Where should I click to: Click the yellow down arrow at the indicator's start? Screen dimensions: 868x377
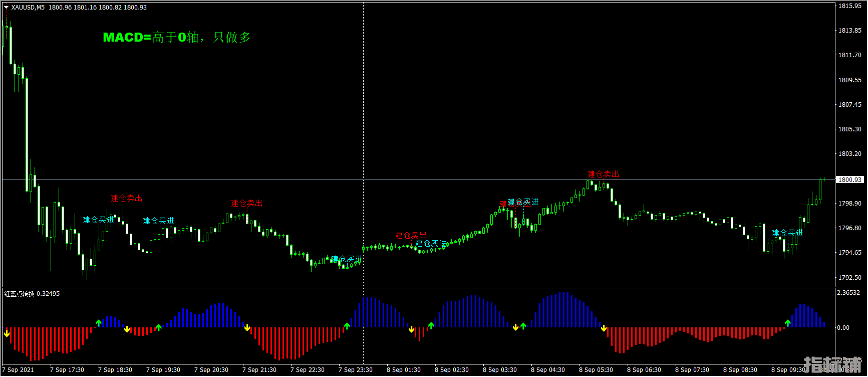click(7, 333)
